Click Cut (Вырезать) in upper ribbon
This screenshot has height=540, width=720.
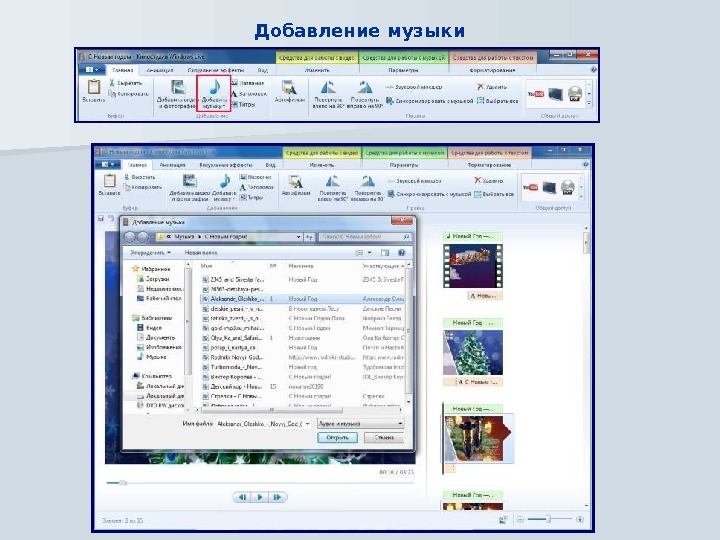pyautogui.click(x=126, y=83)
